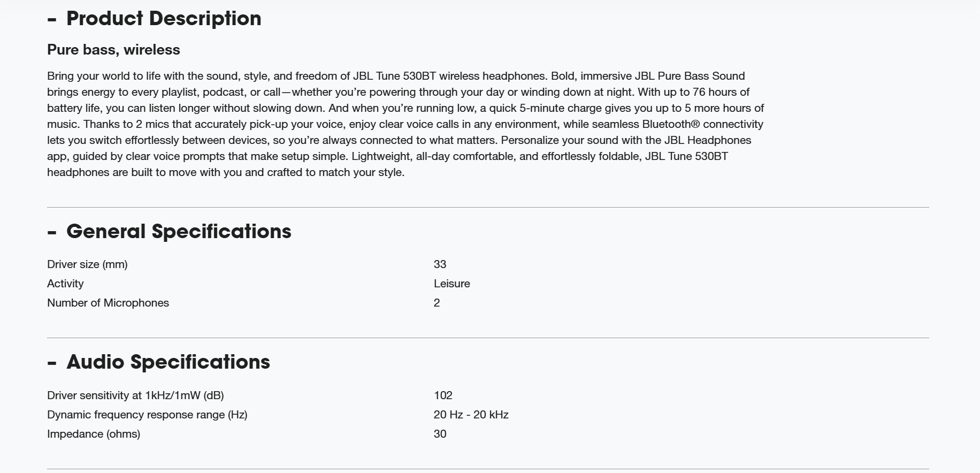Click the minus icon beside Product Description

(52, 20)
